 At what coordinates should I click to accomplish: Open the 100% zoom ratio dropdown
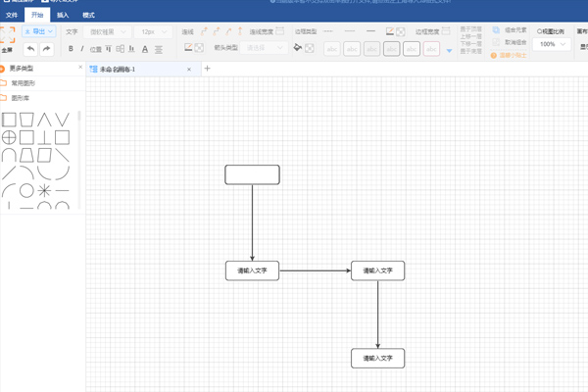coord(553,44)
